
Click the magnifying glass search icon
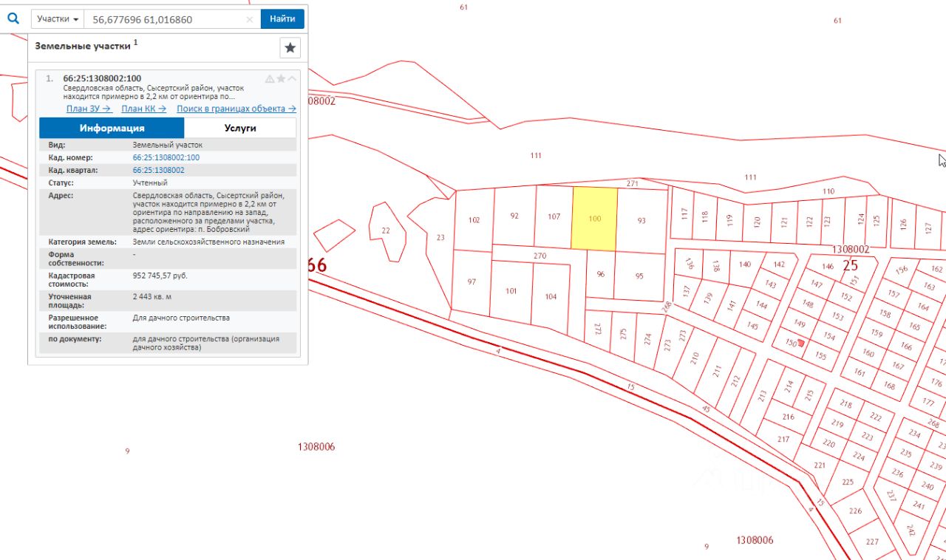tap(13, 18)
